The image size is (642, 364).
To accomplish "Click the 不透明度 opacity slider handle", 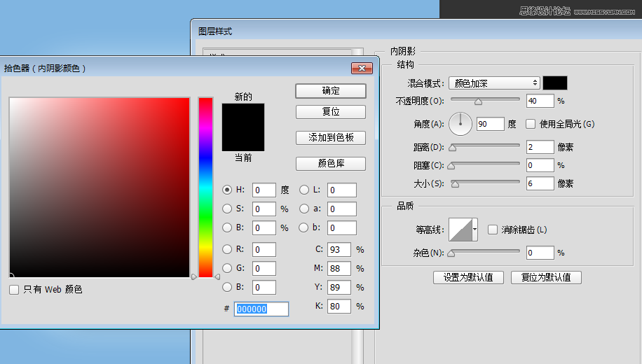I will [x=478, y=101].
